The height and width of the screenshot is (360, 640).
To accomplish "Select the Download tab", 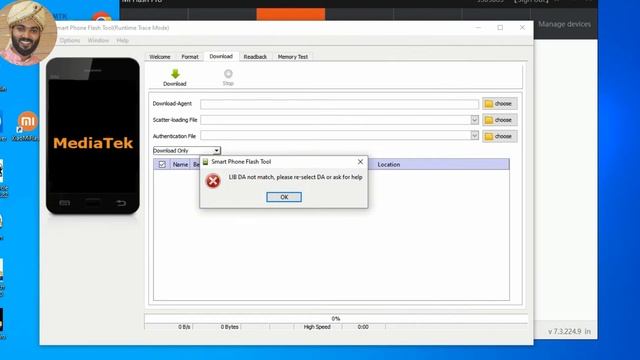I will tap(221, 56).
